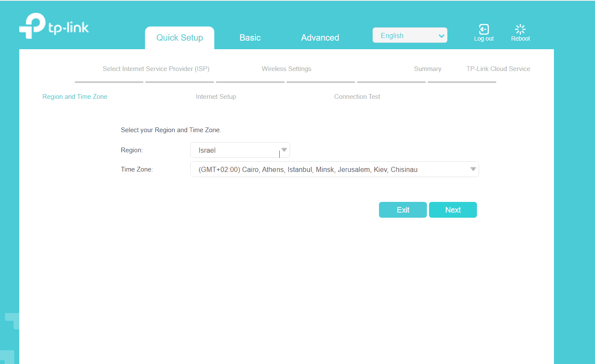Open the TP-Link Cloud Service step
Screen dimensions: 595x364
[x=498, y=69]
